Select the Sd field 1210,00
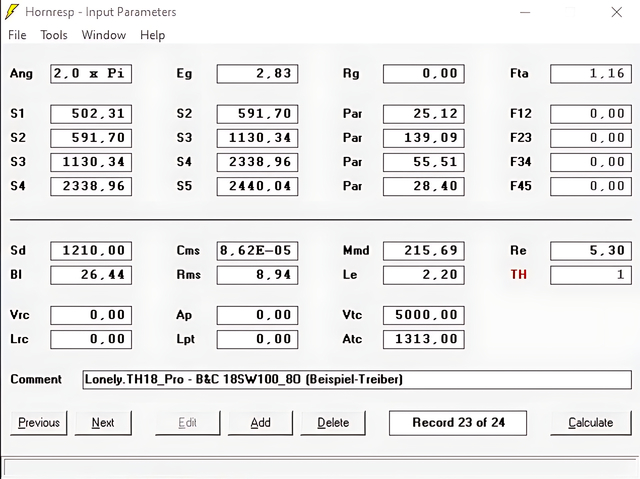The height and width of the screenshot is (479, 640). 91,251
